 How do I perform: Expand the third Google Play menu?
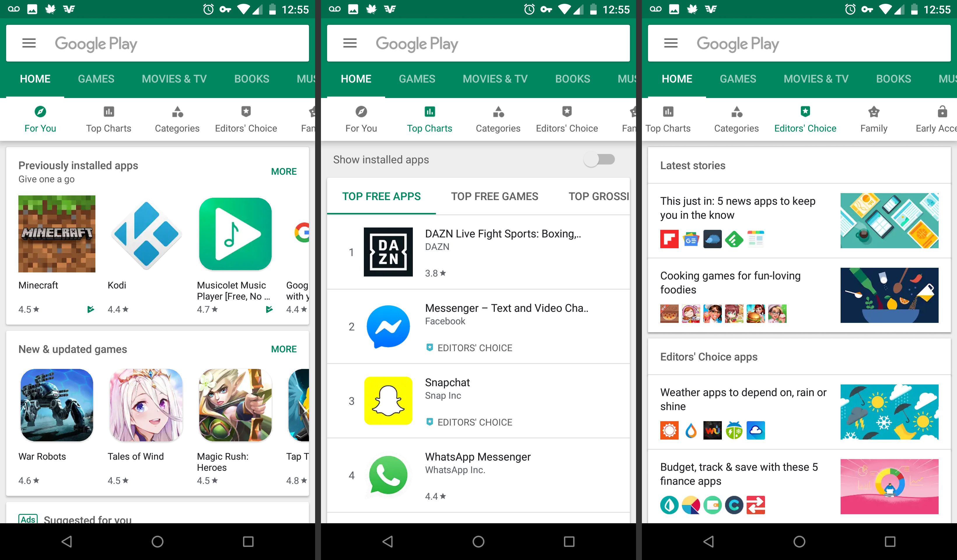pos(671,44)
